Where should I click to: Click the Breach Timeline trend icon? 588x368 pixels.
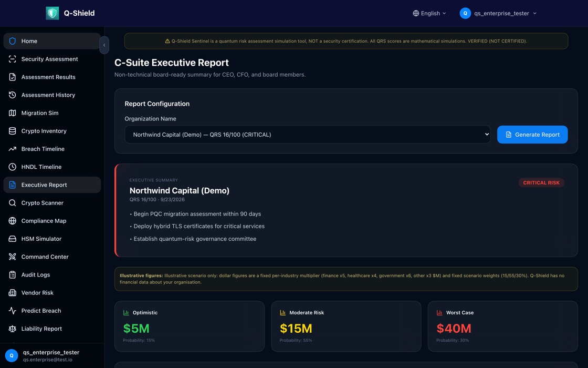click(13, 149)
